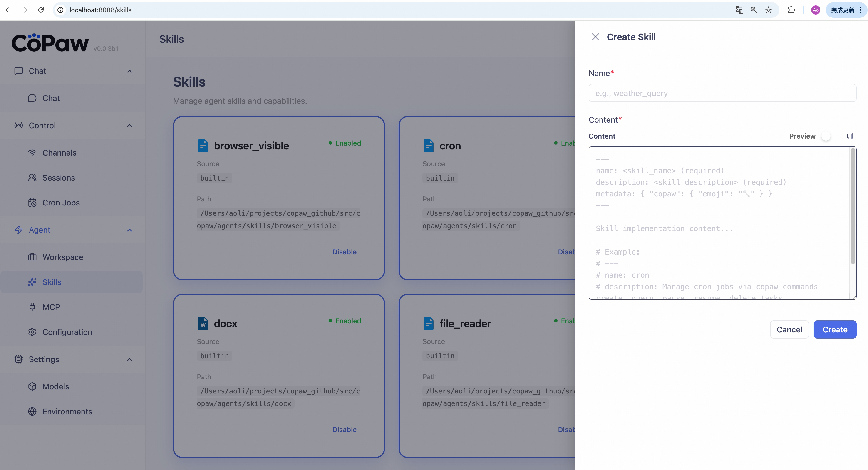Image resolution: width=868 pixels, height=470 pixels.
Task: Click the page reload icon
Action: click(41, 10)
